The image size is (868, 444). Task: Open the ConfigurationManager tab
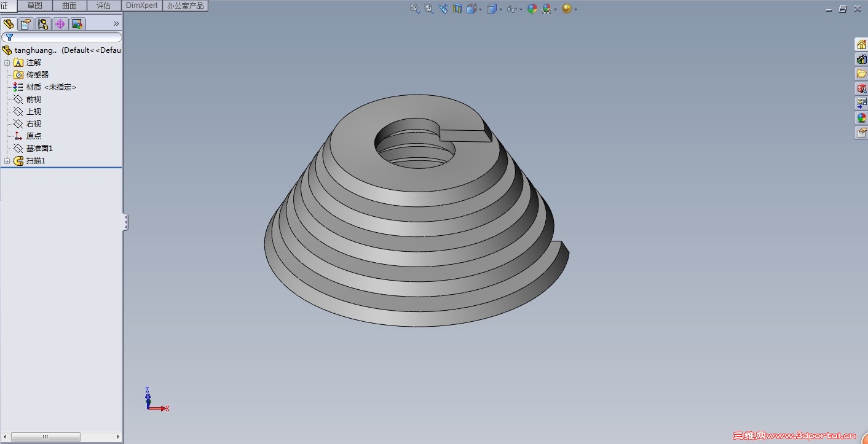click(42, 24)
